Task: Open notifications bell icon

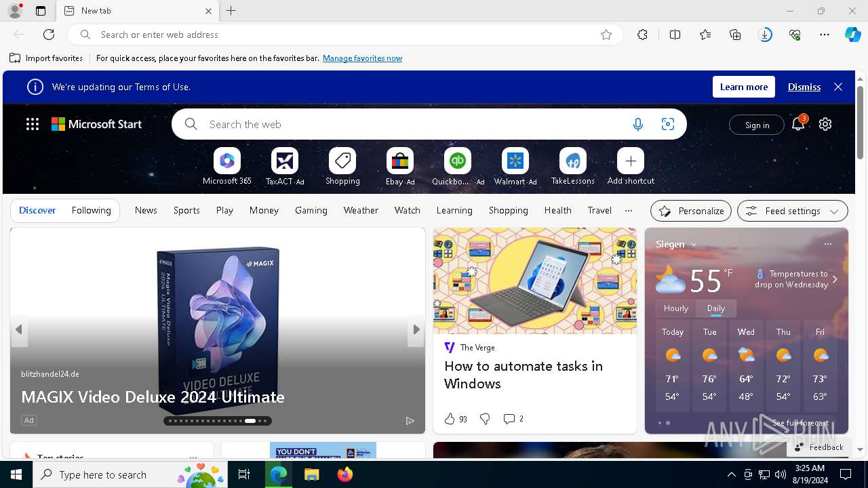Action: click(x=798, y=124)
